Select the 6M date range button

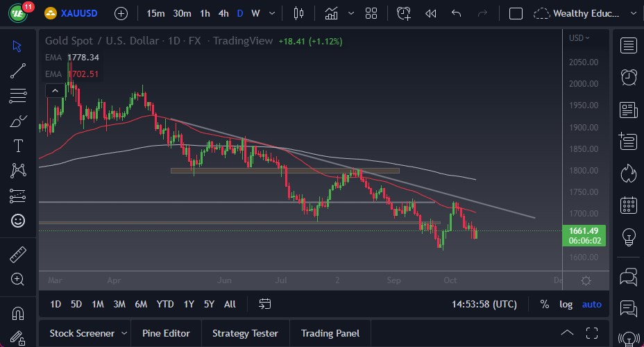[141, 304]
